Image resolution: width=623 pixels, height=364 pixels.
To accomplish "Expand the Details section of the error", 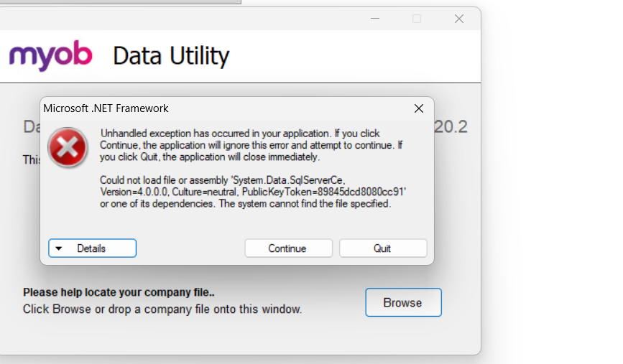I will pos(92,248).
